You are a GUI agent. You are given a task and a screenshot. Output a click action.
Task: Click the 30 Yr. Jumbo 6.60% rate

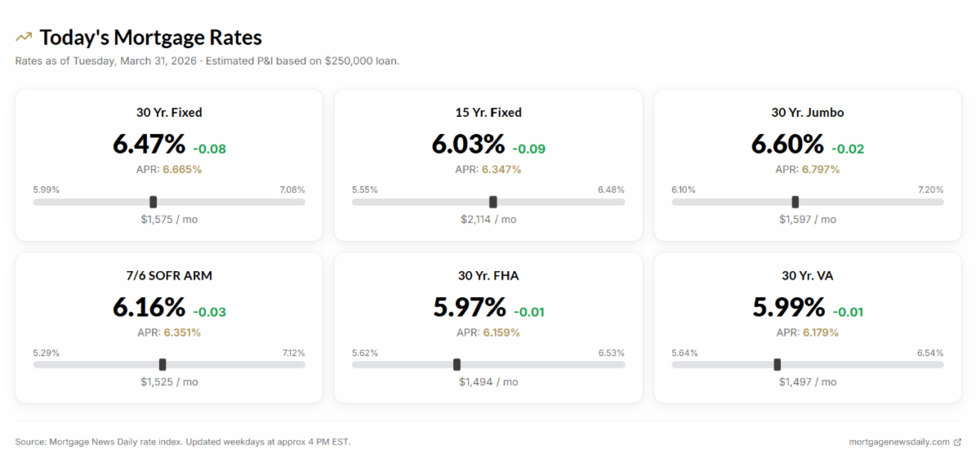787,145
